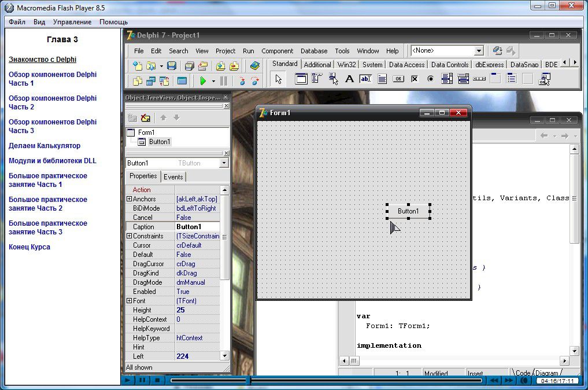This screenshot has width=588, height=390.
Task: Select the RadioButton component icon
Action: pyautogui.click(x=431, y=79)
